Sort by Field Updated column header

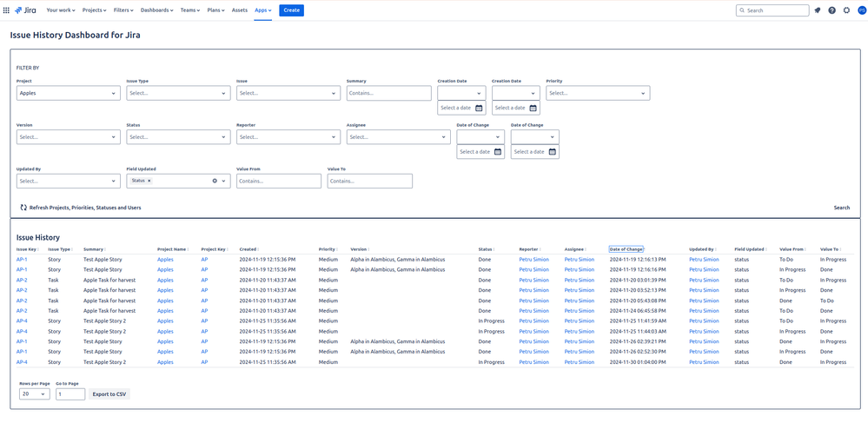click(751, 249)
